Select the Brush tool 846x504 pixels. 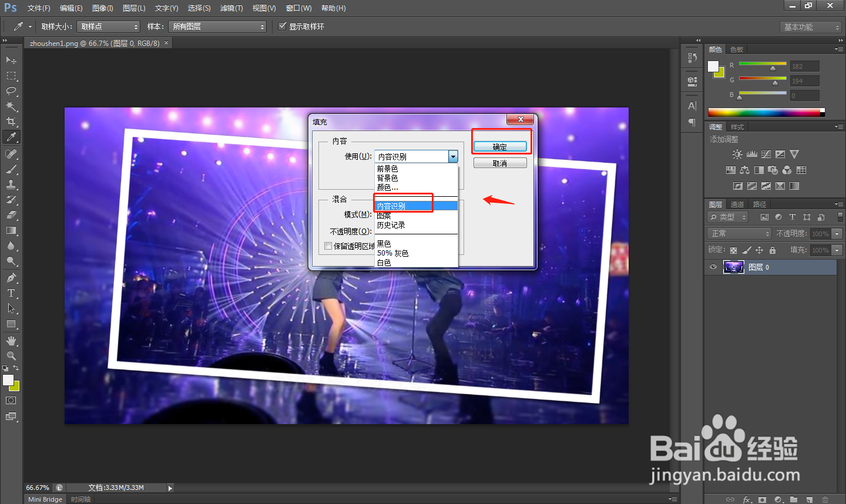pos(11,169)
